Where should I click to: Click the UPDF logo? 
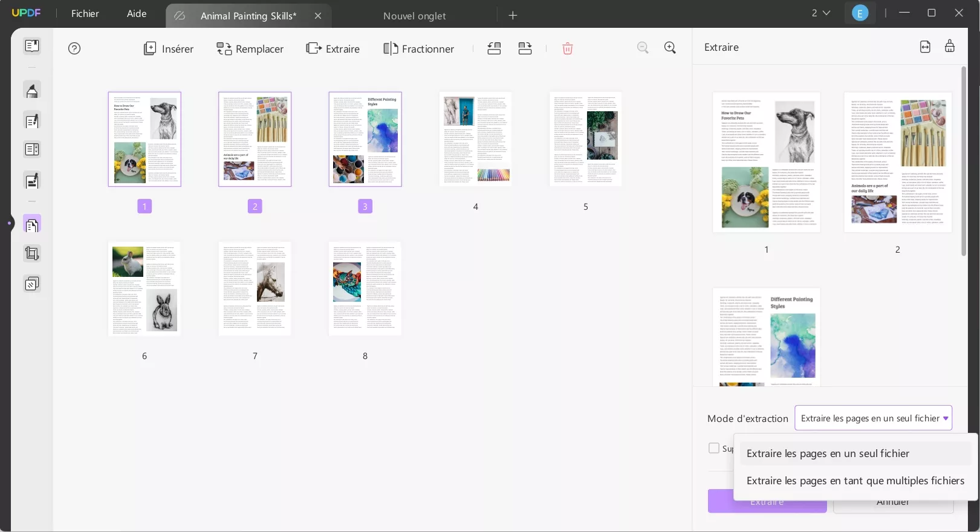[27, 13]
